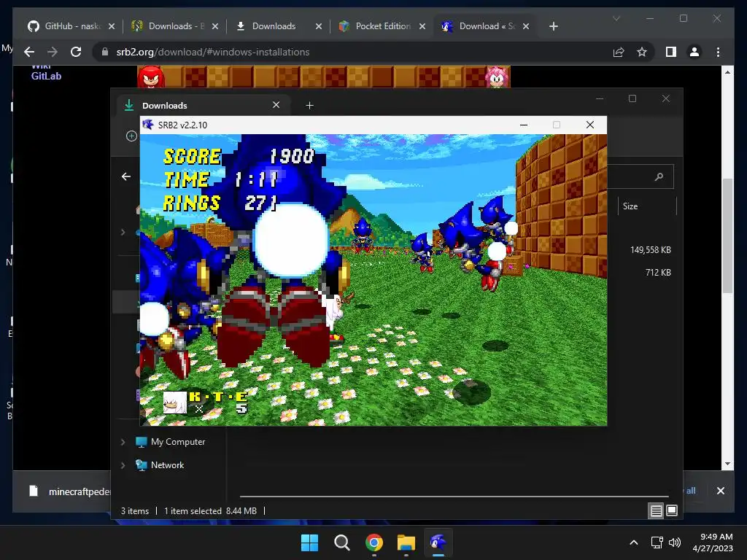This screenshot has height=560, width=747.
Task: Expand the upper collapsed navigation tree node
Action: click(x=123, y=232)
